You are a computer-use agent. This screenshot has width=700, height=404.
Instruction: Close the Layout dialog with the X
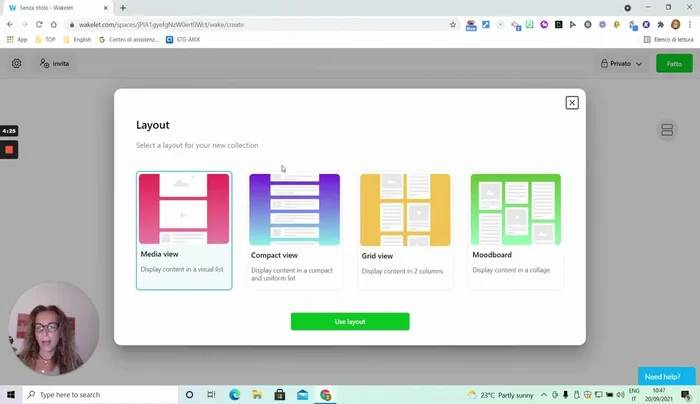coord(572,103)
